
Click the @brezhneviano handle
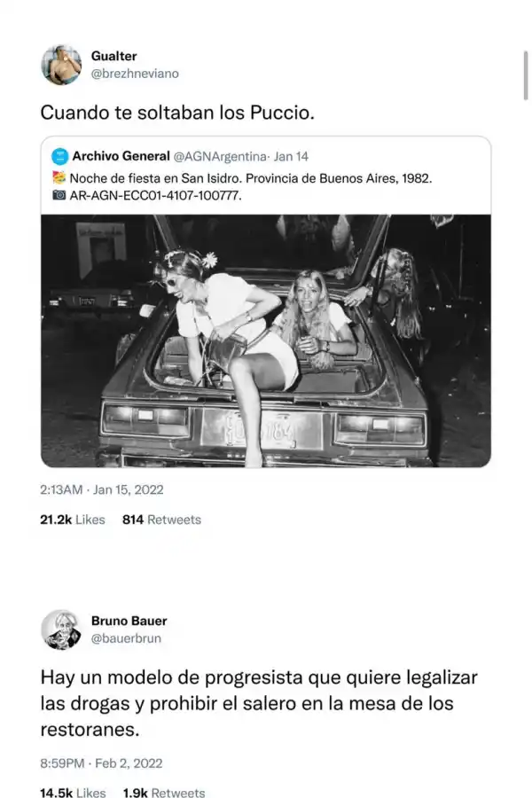(x=135, y=74)
